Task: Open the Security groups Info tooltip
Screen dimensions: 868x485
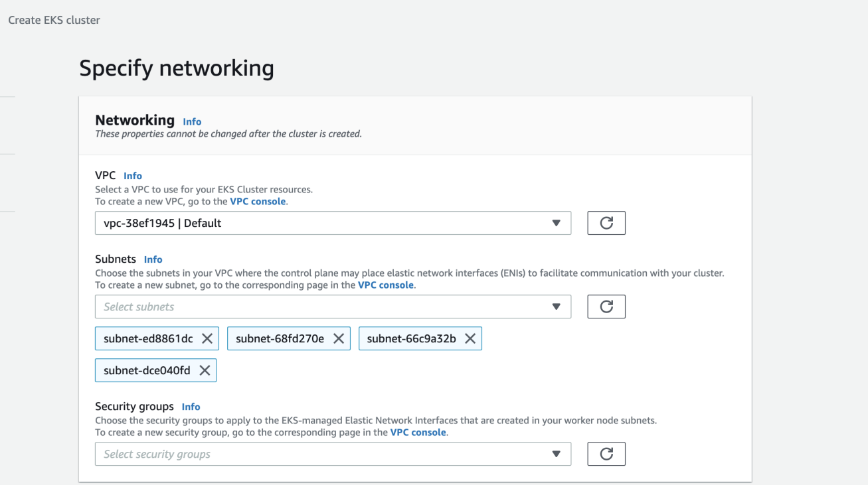Action: (191, 406)
